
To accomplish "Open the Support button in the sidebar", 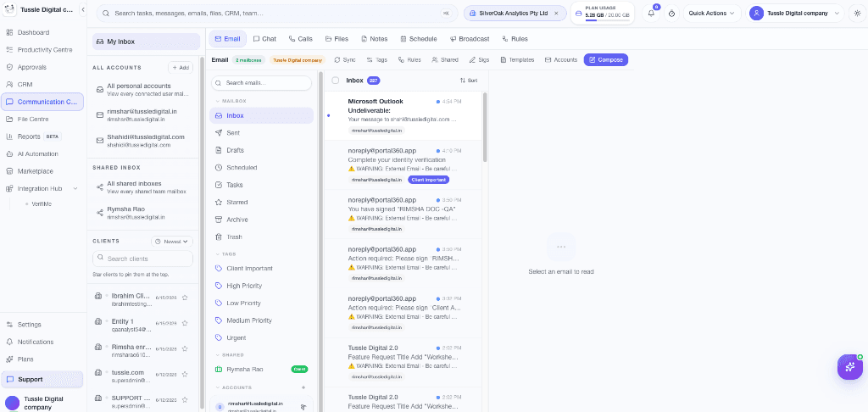I will (x=42, y=379).
